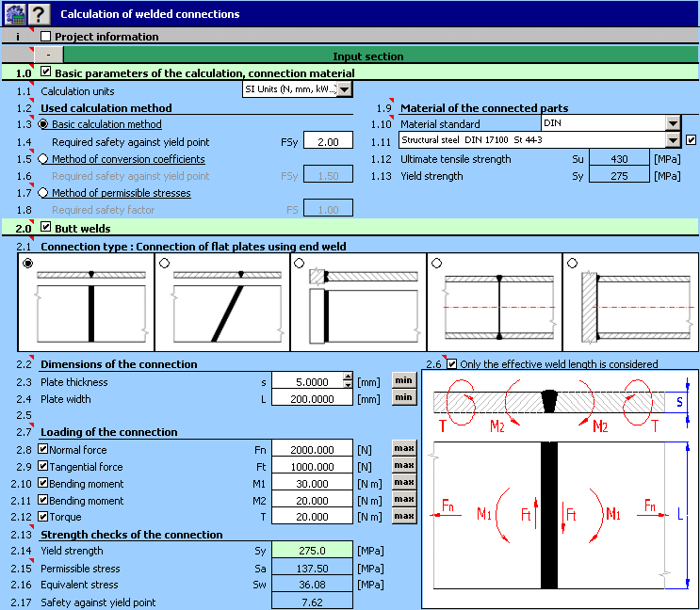Click Ultimate tensile strength value 430
Viewport: 700px width, 610px height.
point(619,159)
